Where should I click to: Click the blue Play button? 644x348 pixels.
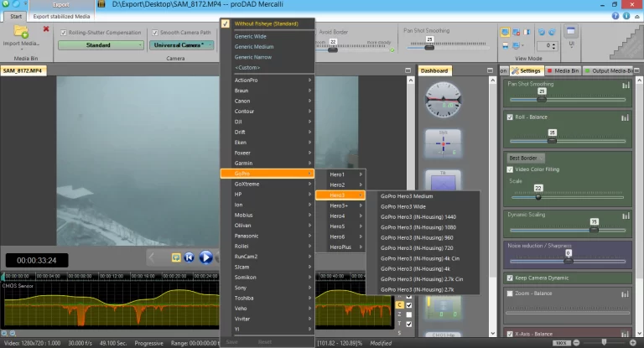pos(205,257)
